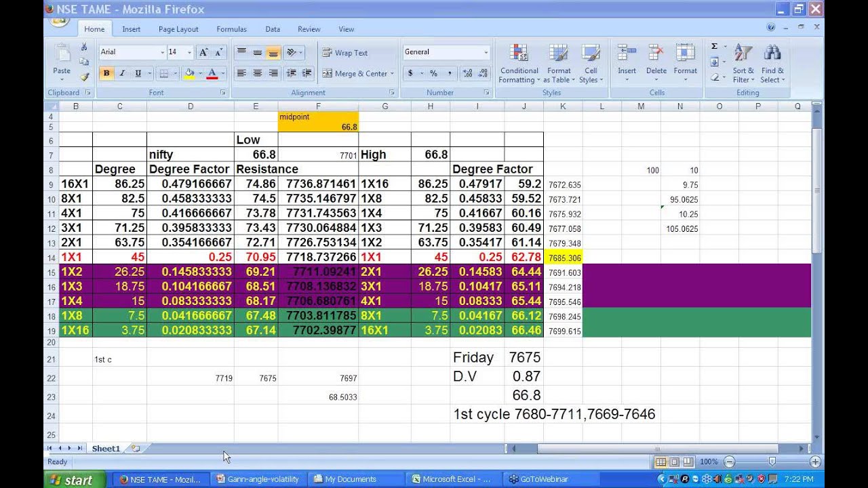
Task: Click the Fill down-arrow icon in Editing
Action: point(714,62)
